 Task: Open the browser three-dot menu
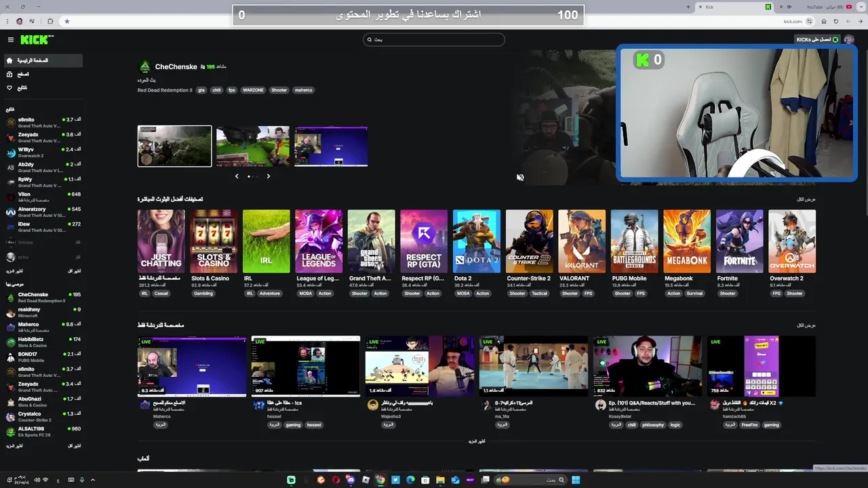point(7,21)
